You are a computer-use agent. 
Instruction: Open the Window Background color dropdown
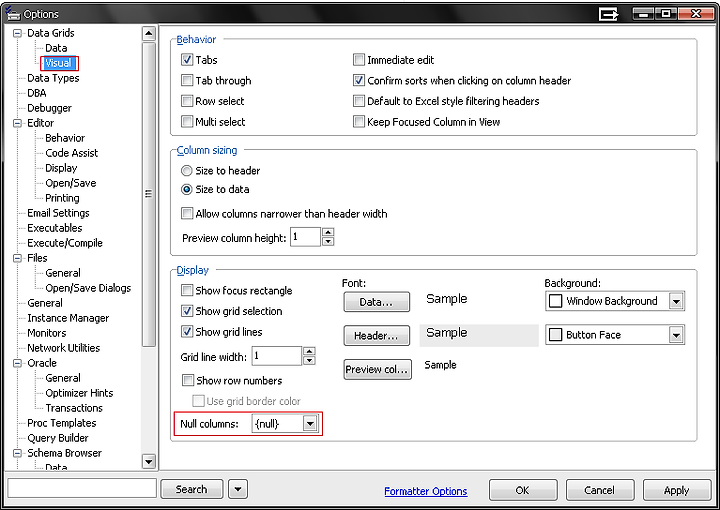[x=676, y=301]
